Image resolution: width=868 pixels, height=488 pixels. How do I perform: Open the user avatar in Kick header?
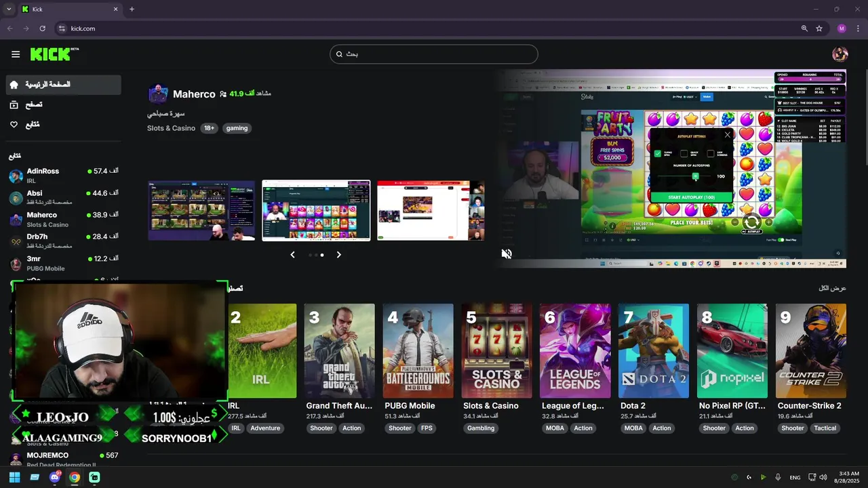click(840, 54)
